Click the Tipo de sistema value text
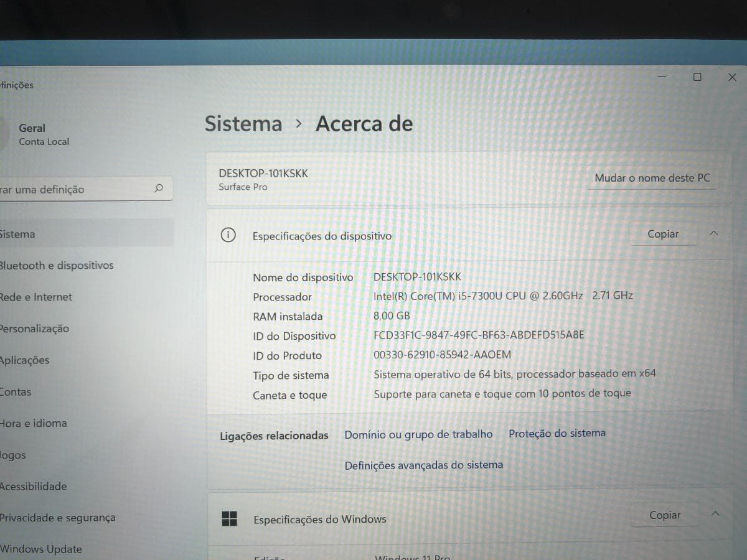The image size is (747, 560). coord(515,374)
